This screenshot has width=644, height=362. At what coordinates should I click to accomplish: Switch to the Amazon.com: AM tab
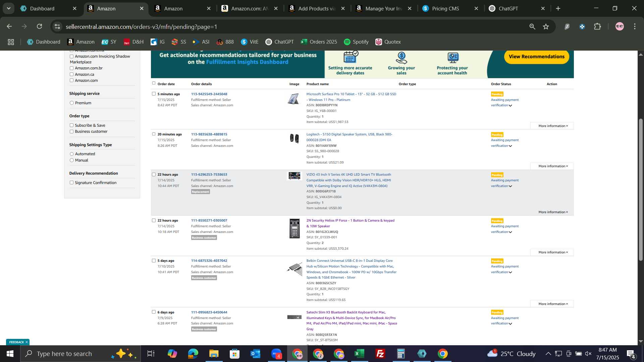[x=249, y=8]
